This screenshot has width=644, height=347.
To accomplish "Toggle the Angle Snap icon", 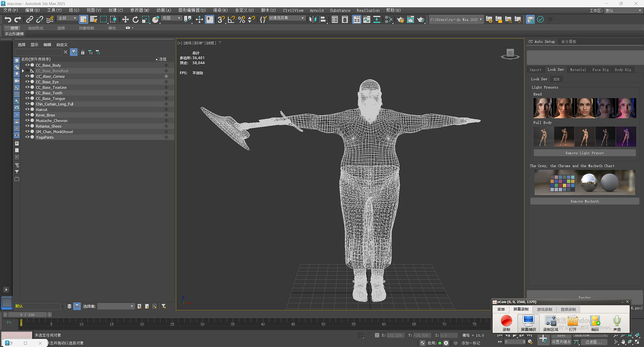I will [x=231, y=19].
